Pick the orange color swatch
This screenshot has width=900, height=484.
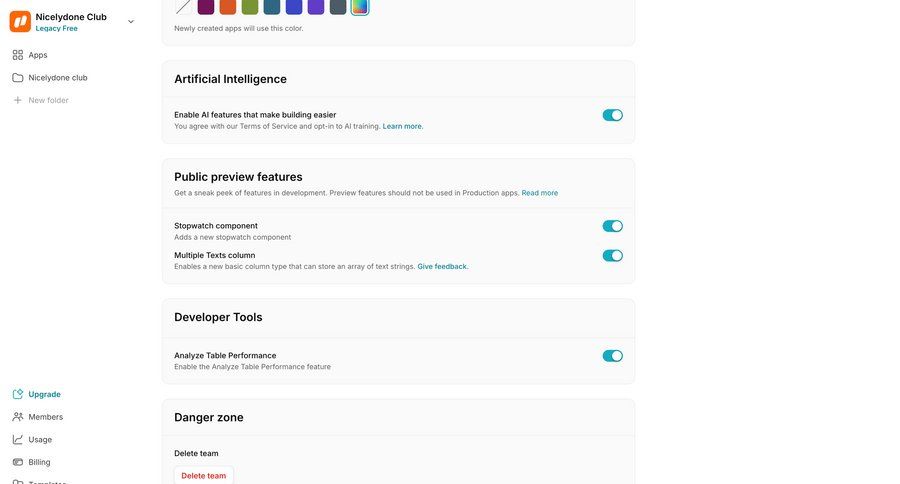228,7
